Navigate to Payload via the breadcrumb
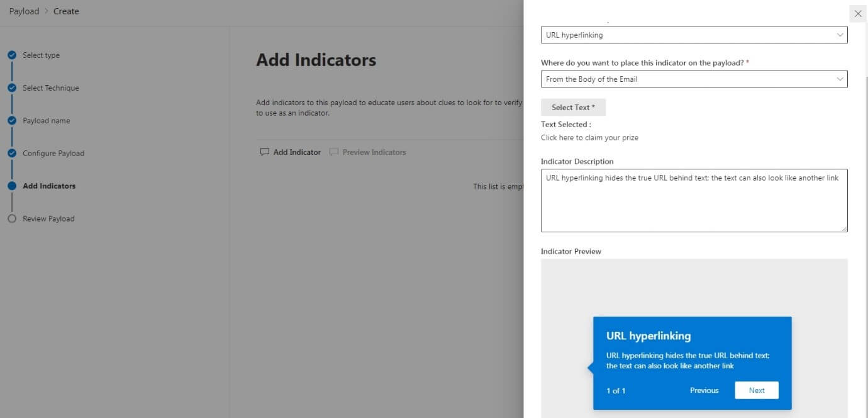Image resolution: width=868 pixels, height=418 pixels. pos(24,11)
